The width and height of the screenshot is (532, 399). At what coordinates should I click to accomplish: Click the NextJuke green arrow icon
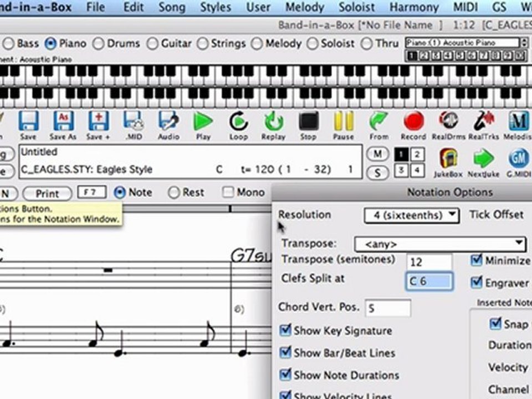tap(483, 159)
